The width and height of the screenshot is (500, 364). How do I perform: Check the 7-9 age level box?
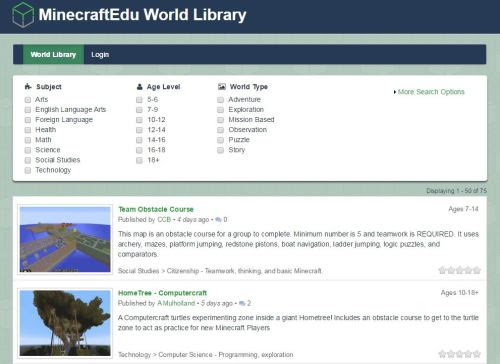(x=139, y=110)
